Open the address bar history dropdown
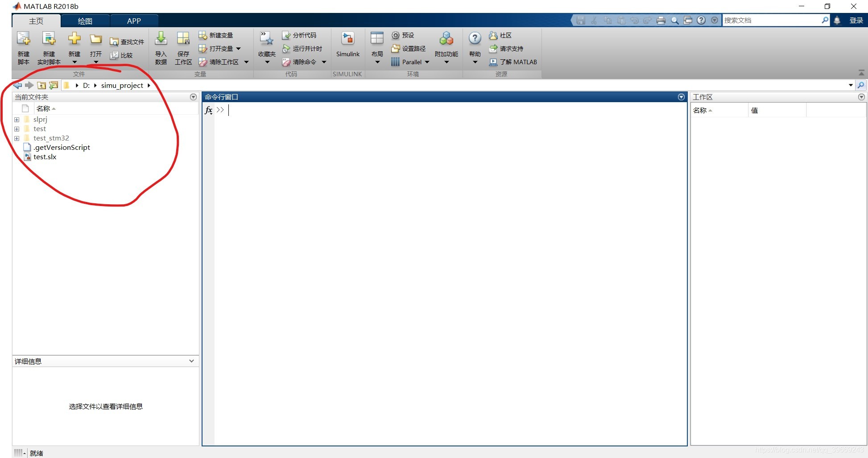 [x=851, y=85]
